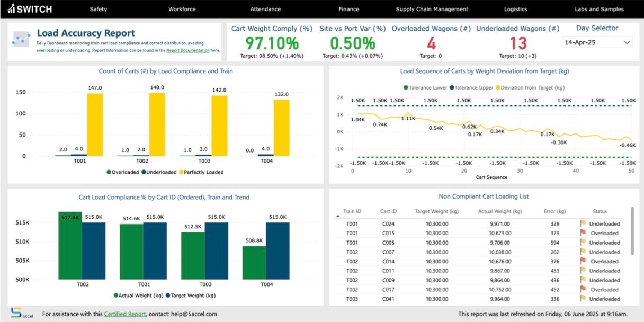Screen dimensions: 644x322
Task: Click the red flag in the C014 row
Action: point(583,261)
